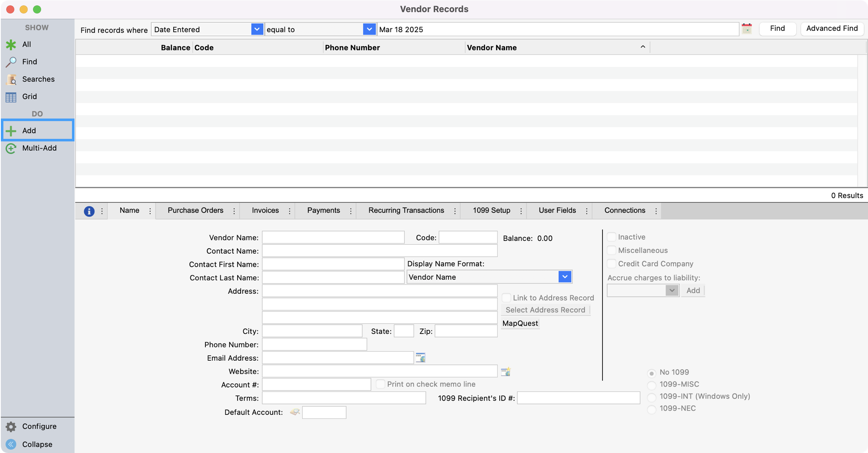The height and width of the screenshot is (453, 868).
Task: Open the Date Entered field dropdown
Action: 257,29
